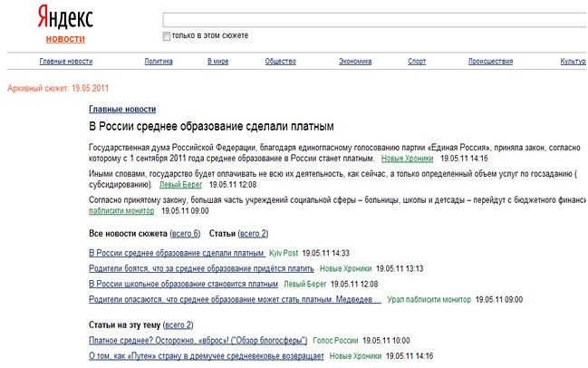Screen dimensions: 588x368
Task: Click 'Новые Хроники' label beside 13:13 entry
Action: (x=345, y=268)
